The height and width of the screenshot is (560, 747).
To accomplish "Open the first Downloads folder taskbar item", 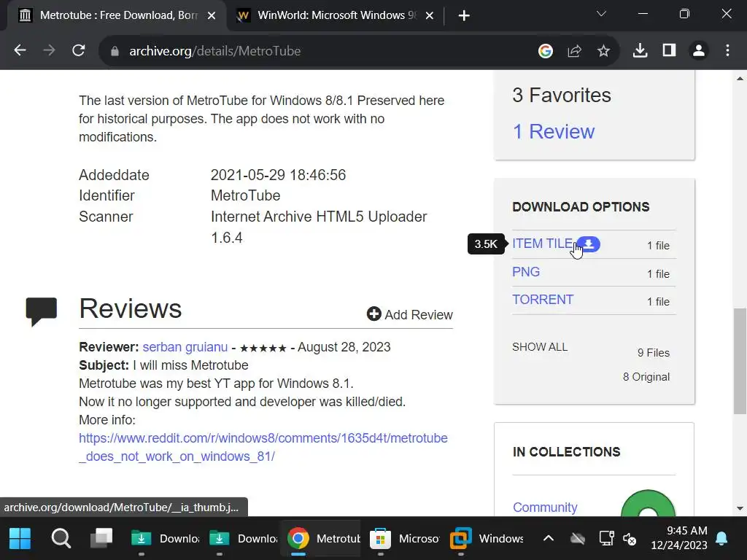I will (165, 539).
